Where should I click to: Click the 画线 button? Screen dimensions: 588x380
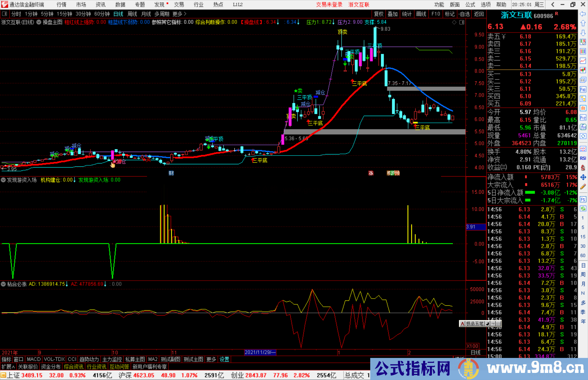421,14
